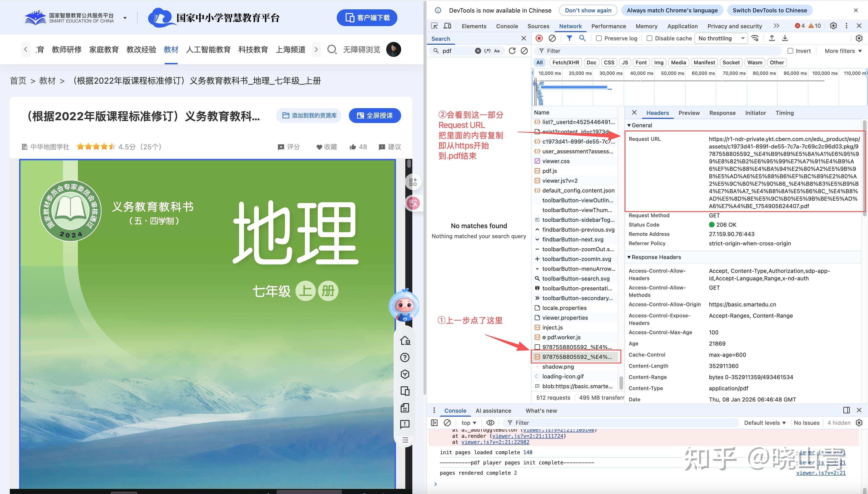The width and height of the screenshot is (868, 494).
Task: Click the 全屏授课 button
Action: coord(375,116)
